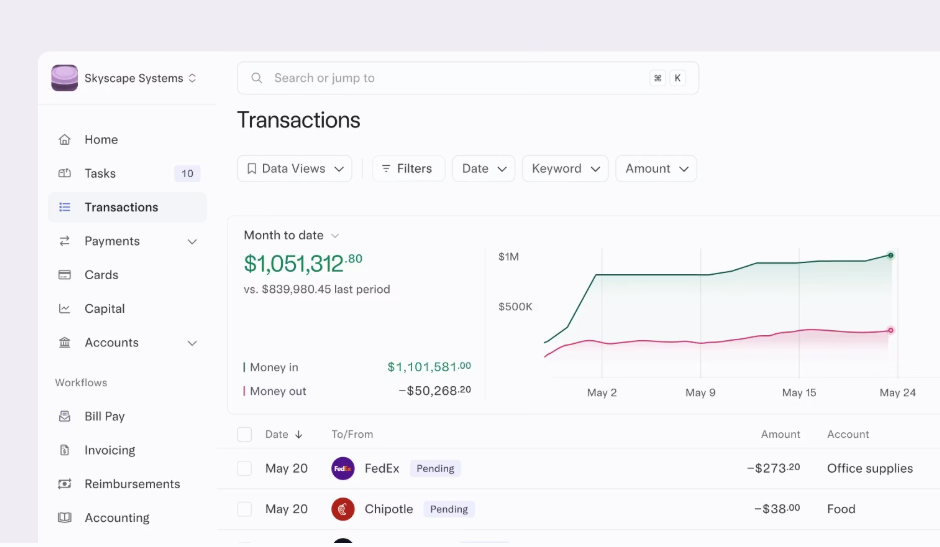This screenshot has height=547, width=940.
Task: Click the Data Views bookmark icon
Action: pos(252,169)
